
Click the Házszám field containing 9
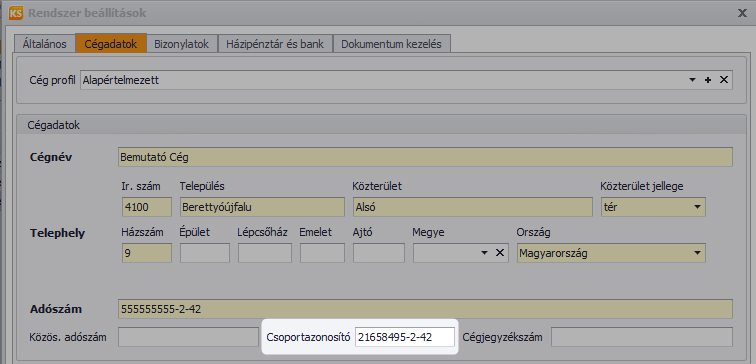click(x=147, y=253)
